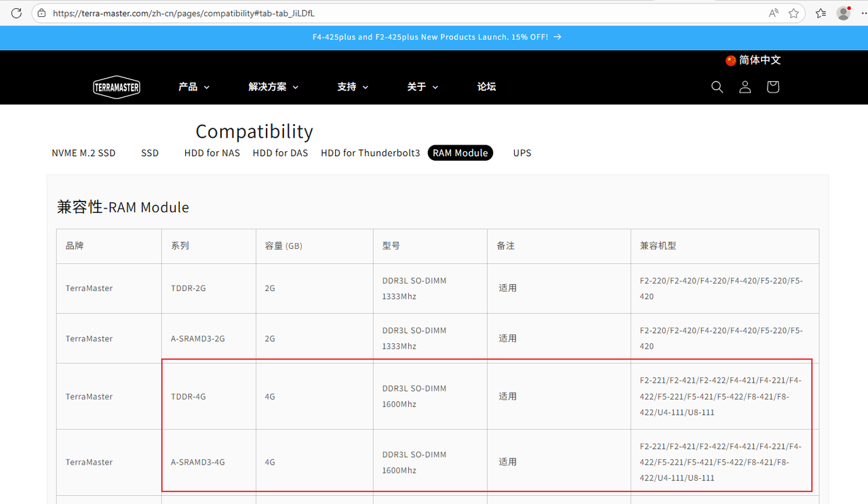Open the F4-425plus launch promo banner
This screenshot has height=504, width=868.
[437, 37]
